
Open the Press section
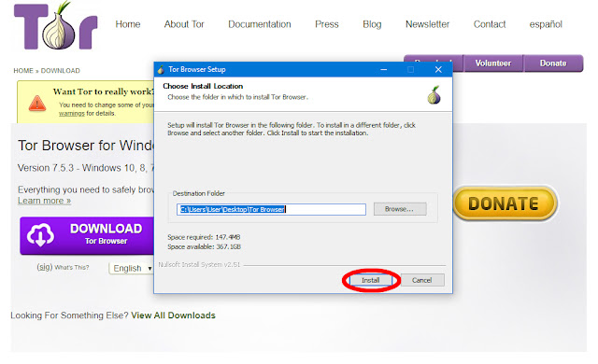click(x=326, y=24)
